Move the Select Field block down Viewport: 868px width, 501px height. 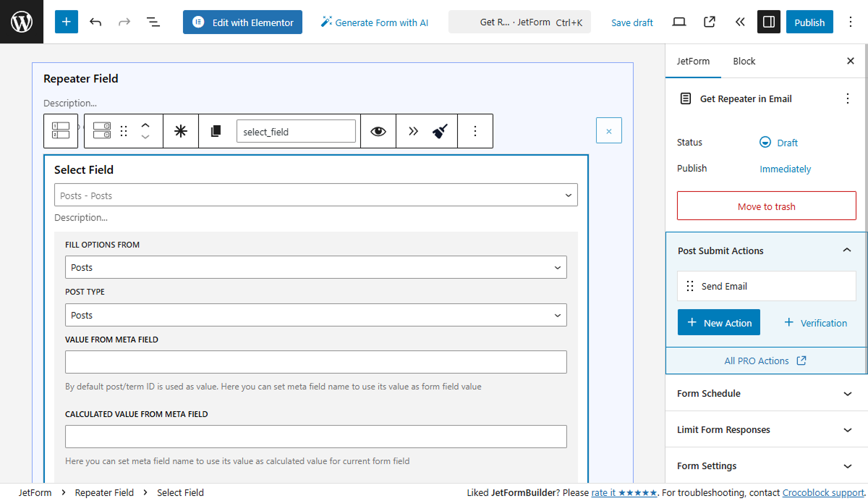(145, 138)
